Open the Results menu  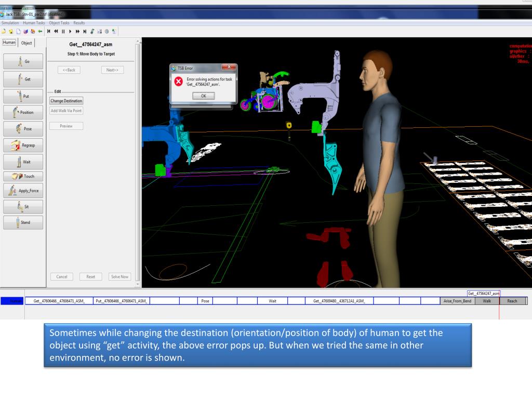79,23
